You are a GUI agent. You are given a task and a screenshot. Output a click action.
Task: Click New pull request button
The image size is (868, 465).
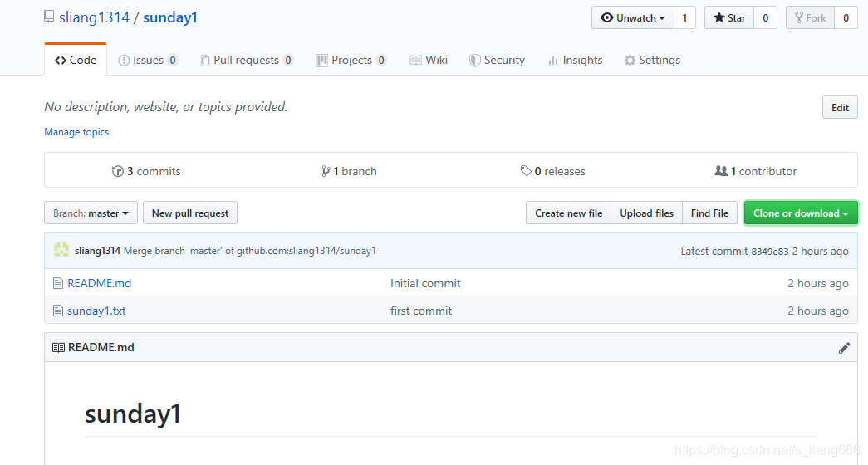coord(190,213)
